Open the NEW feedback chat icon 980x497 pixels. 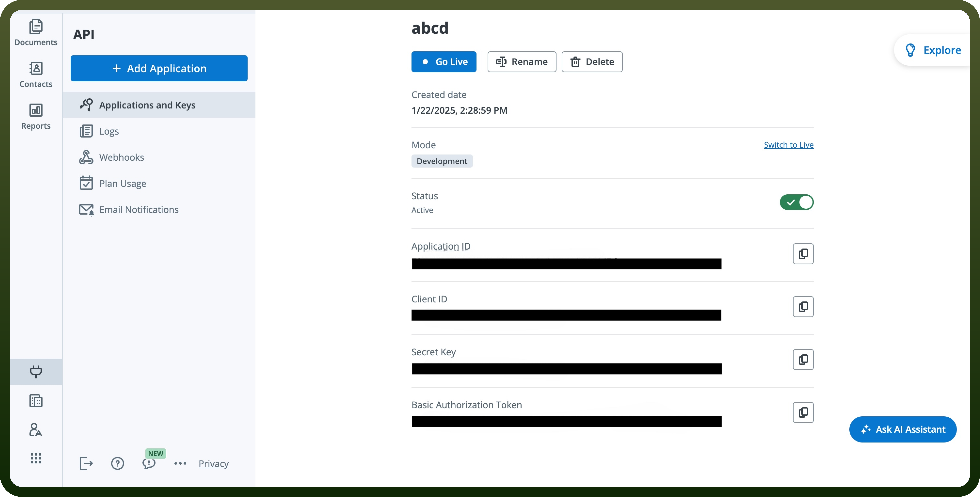pyautogui.click(x=149, y=463)
